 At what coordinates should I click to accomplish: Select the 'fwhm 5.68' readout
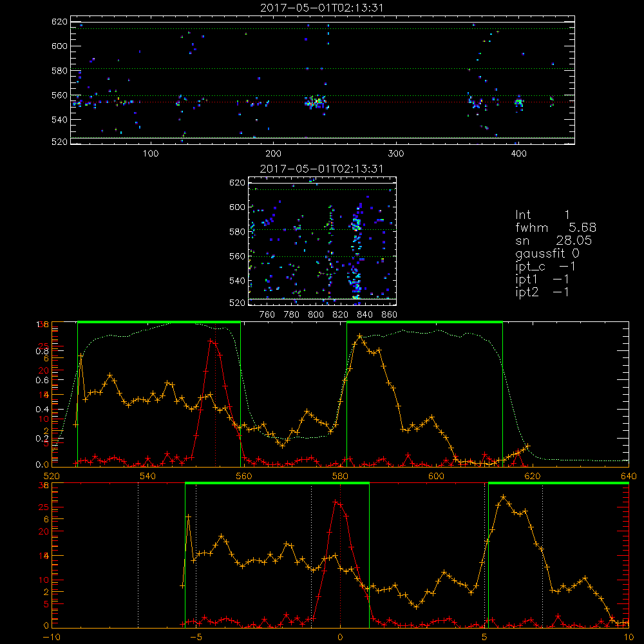click(x=556, y=227)
